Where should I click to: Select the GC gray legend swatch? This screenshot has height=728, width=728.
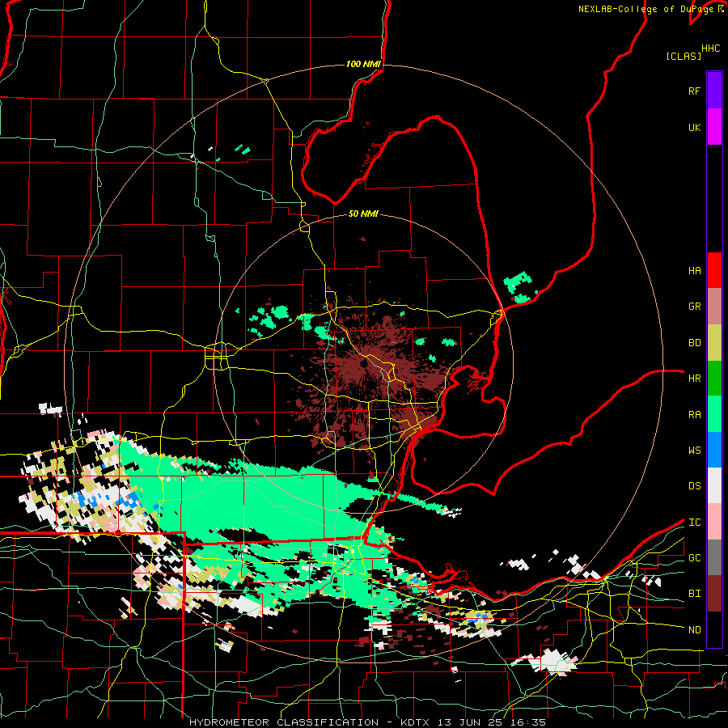pos(714,557)
